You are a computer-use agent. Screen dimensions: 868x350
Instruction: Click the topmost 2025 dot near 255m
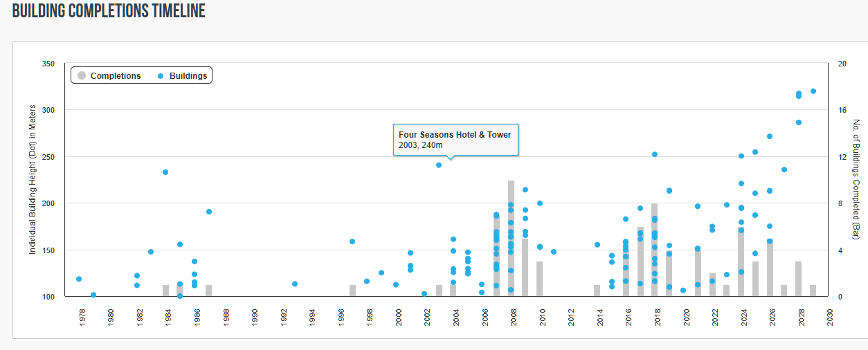coord(755,152)
